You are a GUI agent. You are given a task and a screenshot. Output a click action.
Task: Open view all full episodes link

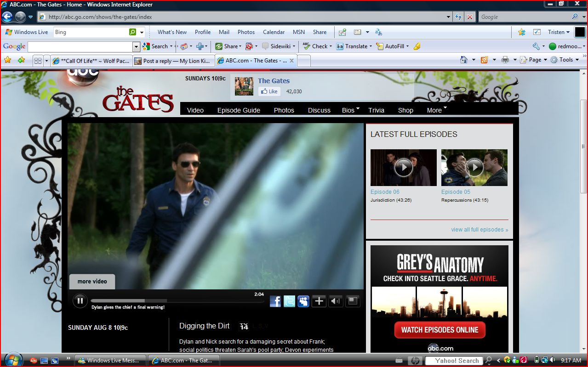480,230
